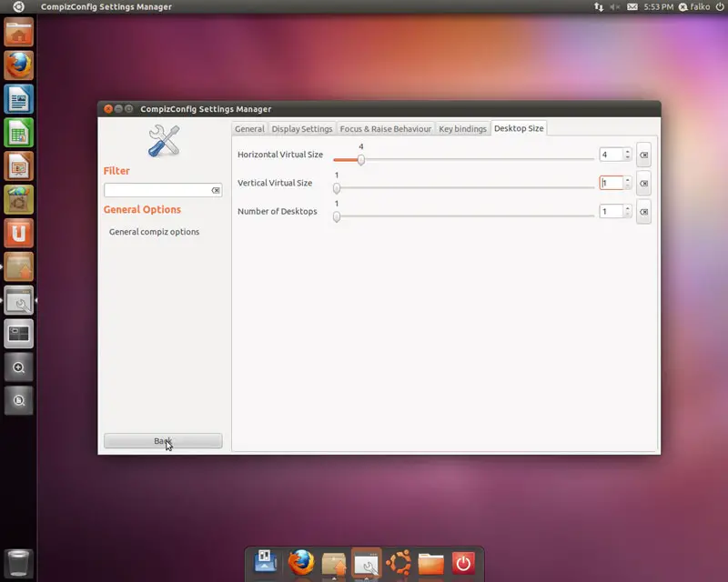The width and height of the screenshot is (728, 582).
Task: Click the Horizontal Virtual Size label
Action: pos(280,155)
